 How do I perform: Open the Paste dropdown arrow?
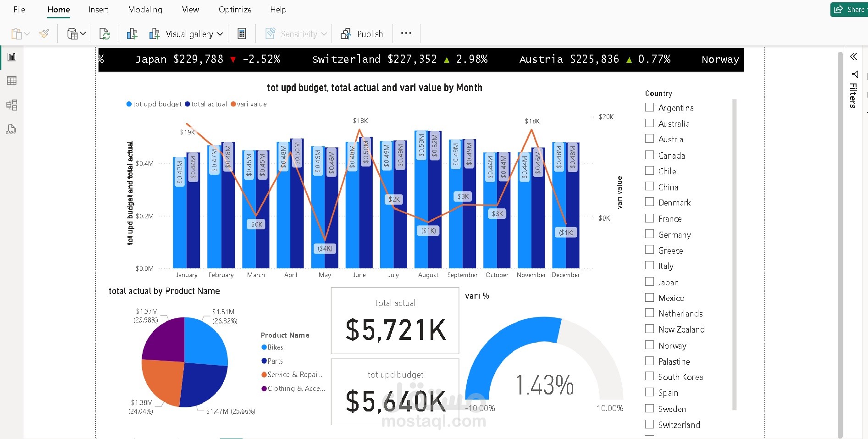[x=27, y=34]
